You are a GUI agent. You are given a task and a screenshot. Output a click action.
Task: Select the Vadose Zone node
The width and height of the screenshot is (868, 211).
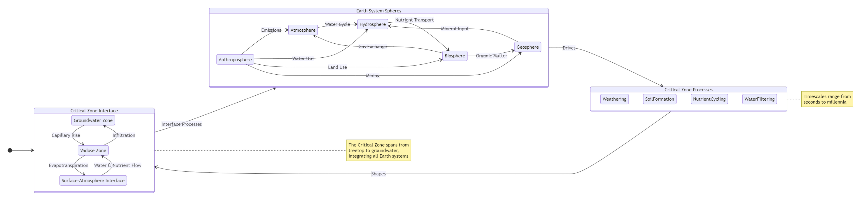pyautogui.click(x=93, y=150)
